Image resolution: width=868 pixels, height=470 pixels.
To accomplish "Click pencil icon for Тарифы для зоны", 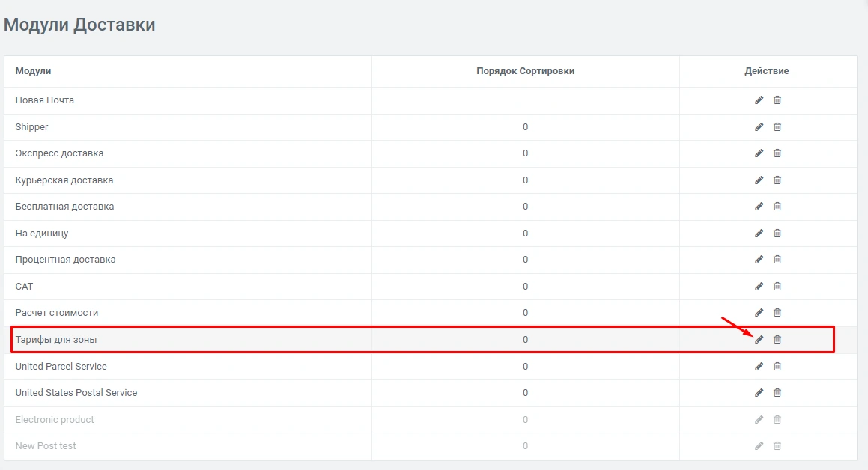I will (x=759, y=340).
